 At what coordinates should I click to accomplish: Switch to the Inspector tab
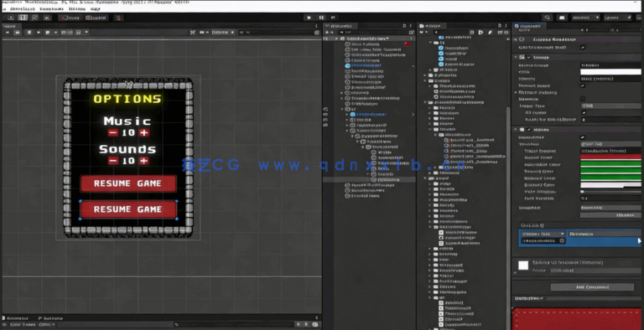[x=529, y=26]
